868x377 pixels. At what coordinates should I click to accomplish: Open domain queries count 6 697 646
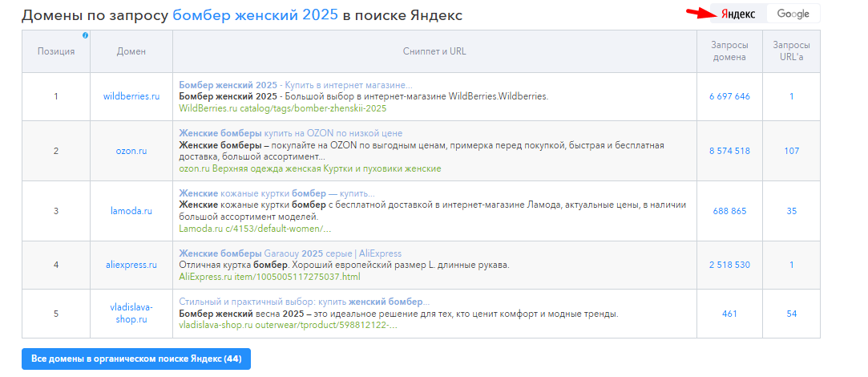(729, 96)
